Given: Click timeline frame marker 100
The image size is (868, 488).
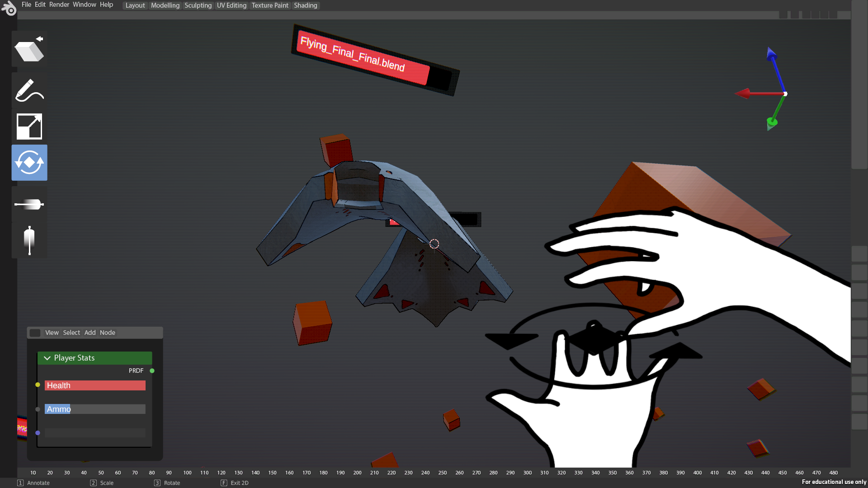Looking at the screenshot, I should point(187,473).
